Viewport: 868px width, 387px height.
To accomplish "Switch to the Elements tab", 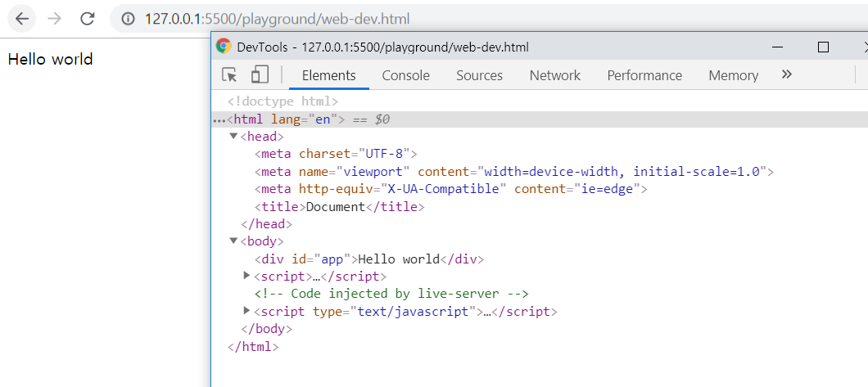I will click(329, 76).
